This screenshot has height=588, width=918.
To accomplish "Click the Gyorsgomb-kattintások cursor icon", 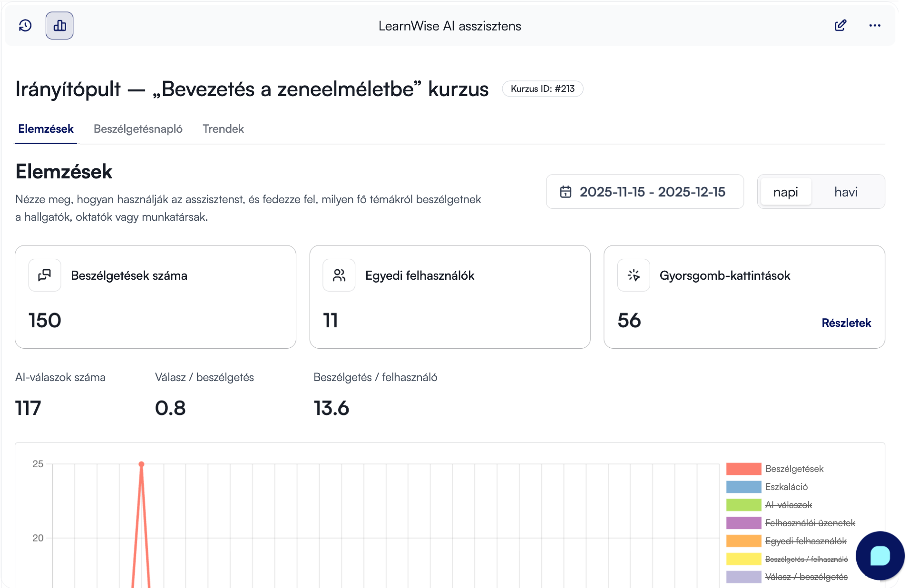I will click(634, 275).
